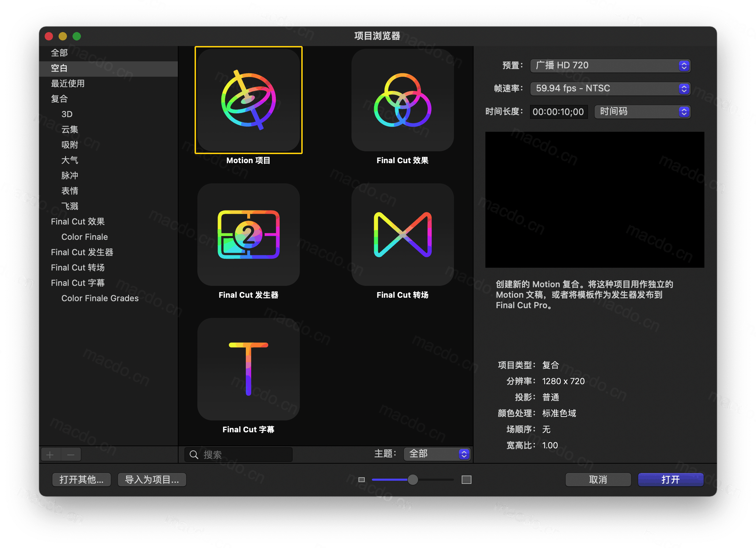The image size is (756, 548).
Task: Open the 预置 preset dropdown
Action: point(610,66)
